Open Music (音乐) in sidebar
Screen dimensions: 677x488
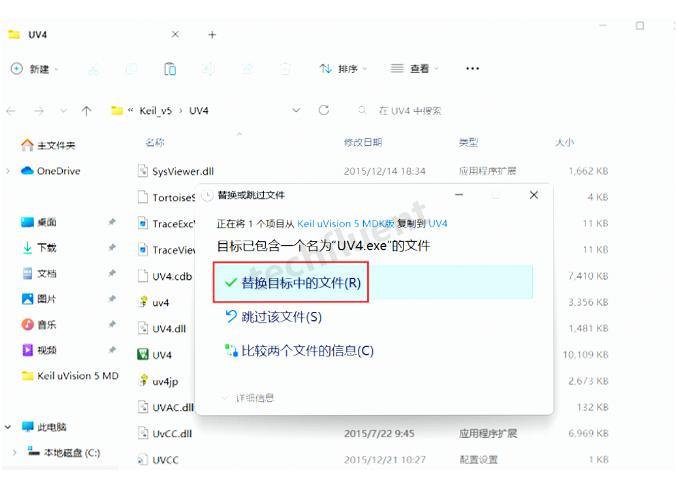(x=39, y=324)
